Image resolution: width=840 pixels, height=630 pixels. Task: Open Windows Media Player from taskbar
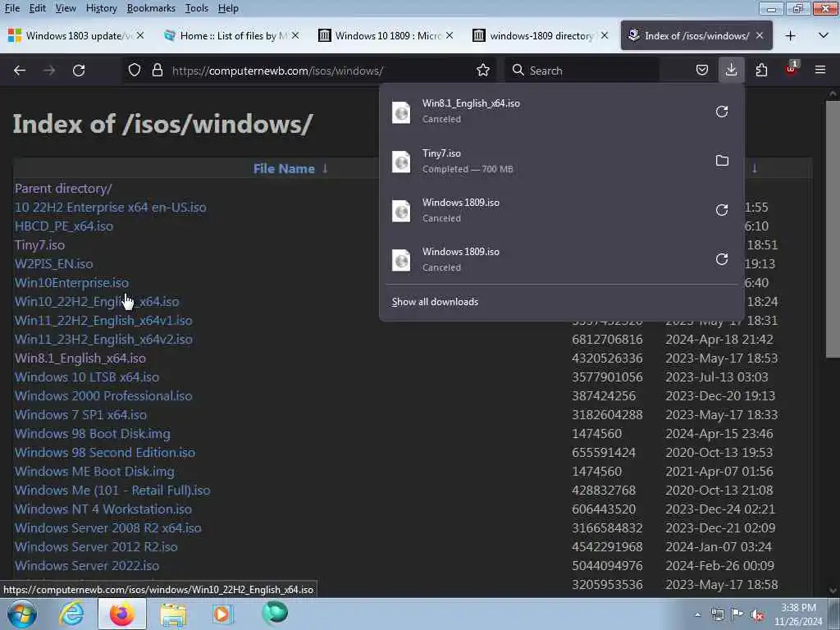222,614
